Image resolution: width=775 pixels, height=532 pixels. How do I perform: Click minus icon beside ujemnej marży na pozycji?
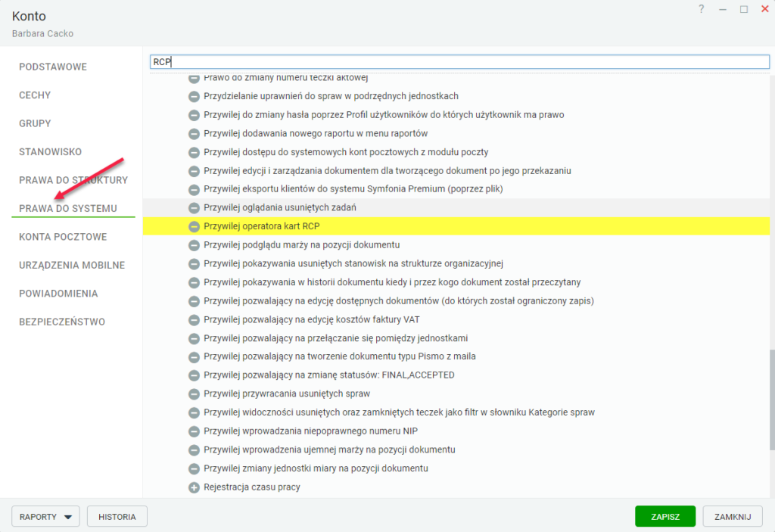coord(194,450)
